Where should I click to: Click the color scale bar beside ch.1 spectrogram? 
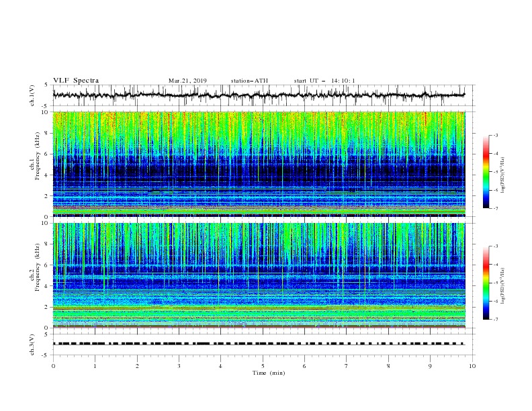486,172
